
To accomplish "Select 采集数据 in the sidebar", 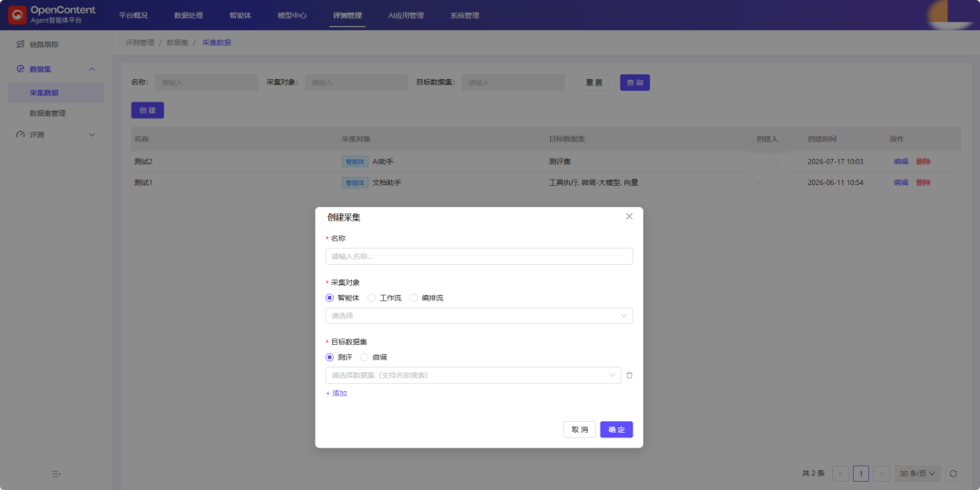I will pos(56,93).
